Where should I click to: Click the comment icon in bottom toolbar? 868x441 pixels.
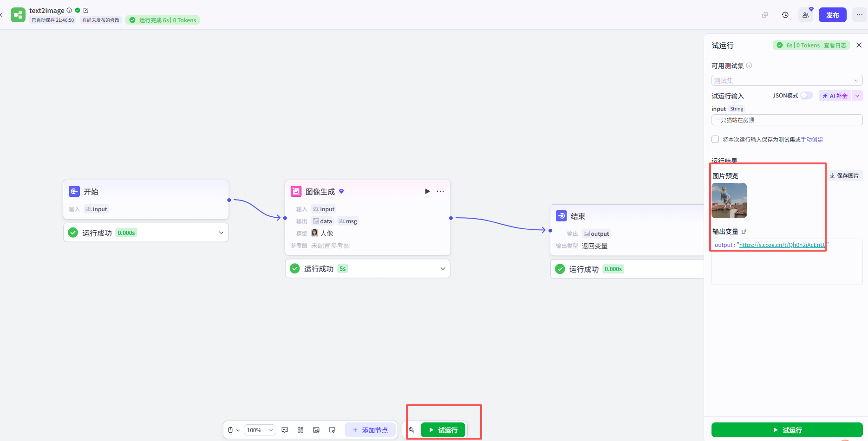tap(285, 430)
